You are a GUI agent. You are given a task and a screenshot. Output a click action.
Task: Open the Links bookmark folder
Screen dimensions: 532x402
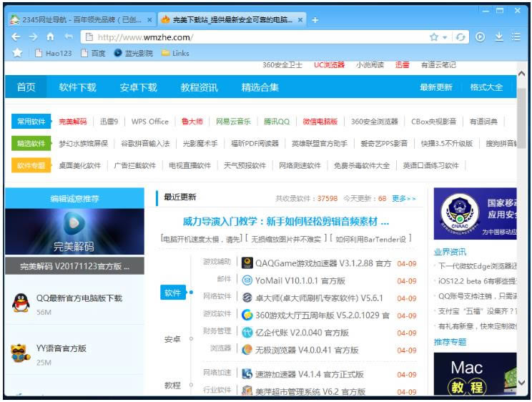[175, 54]
